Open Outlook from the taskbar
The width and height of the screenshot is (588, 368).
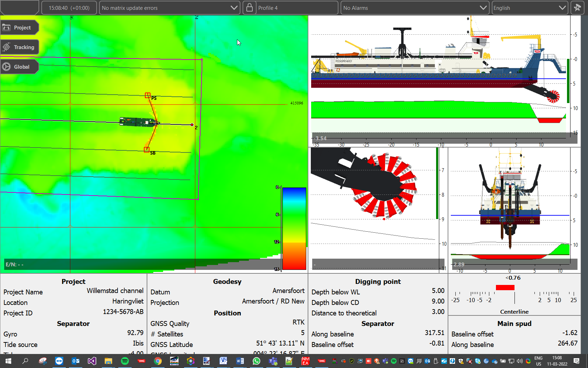(x=76, y=361)
